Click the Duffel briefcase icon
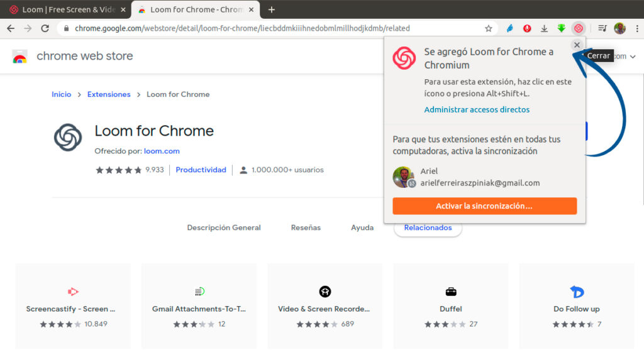Image resolution: width=644 pixels, height=350 pixels. pos(451,292)
